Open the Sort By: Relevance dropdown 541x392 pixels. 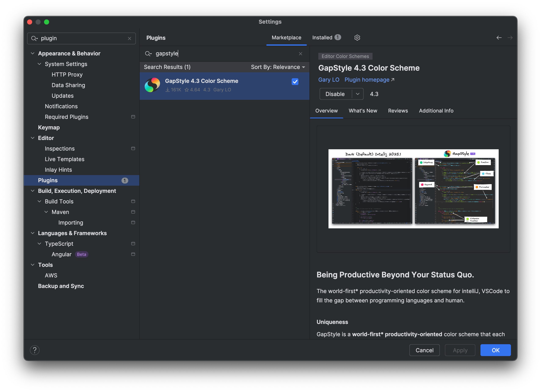tap(278, 67)
